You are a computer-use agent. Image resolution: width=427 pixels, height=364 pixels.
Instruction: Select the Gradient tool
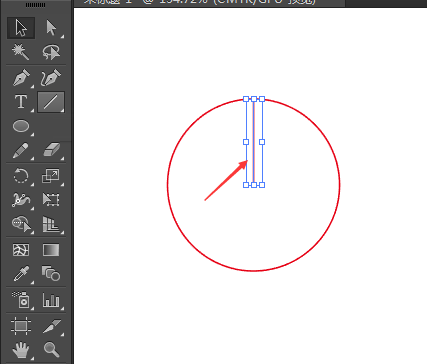click(51, 250)
